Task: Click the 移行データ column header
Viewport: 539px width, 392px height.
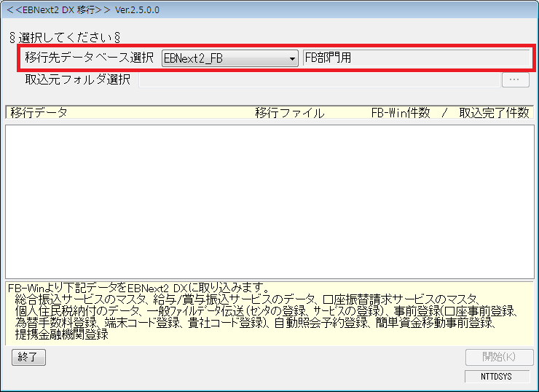Action: pyautogui.click(x=39, y=112)
